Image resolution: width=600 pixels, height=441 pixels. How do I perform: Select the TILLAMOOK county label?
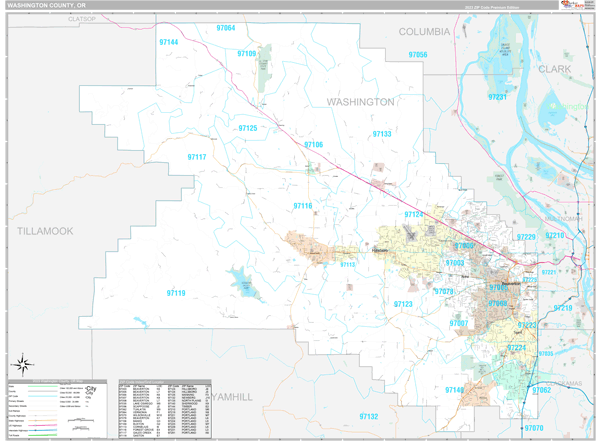pyautogui.click(x=45, y=231)
